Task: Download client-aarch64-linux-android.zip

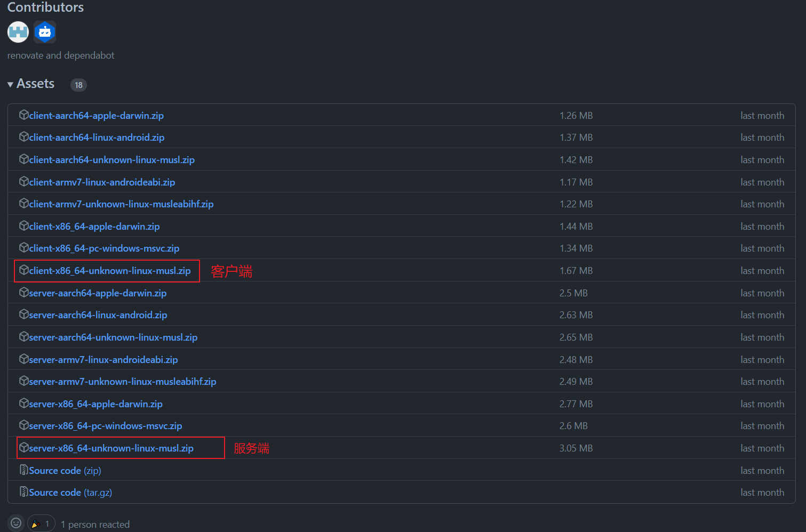Action: [x=97, y=138]
